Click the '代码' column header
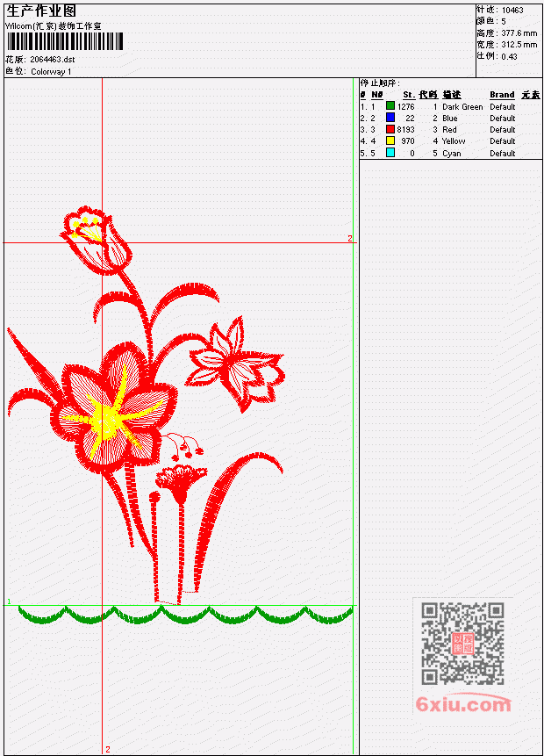 pyautogui.click(x=428, y=95)
